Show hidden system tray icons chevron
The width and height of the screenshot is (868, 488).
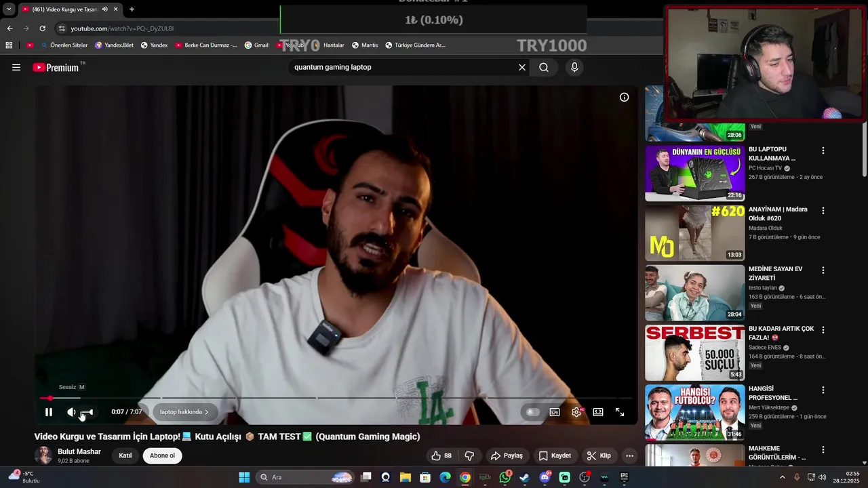pos(782,477)
